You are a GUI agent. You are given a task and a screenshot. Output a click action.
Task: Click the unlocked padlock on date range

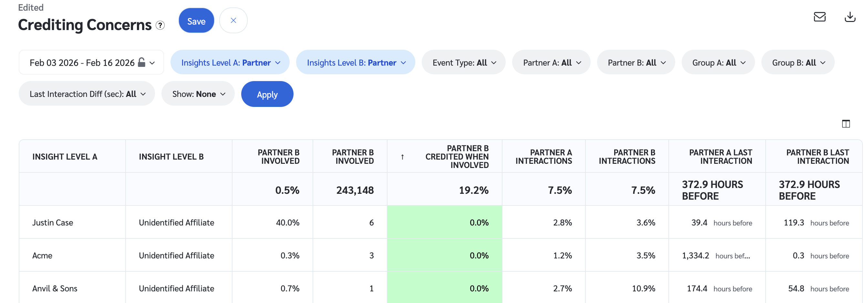click(x=142, y=62)
